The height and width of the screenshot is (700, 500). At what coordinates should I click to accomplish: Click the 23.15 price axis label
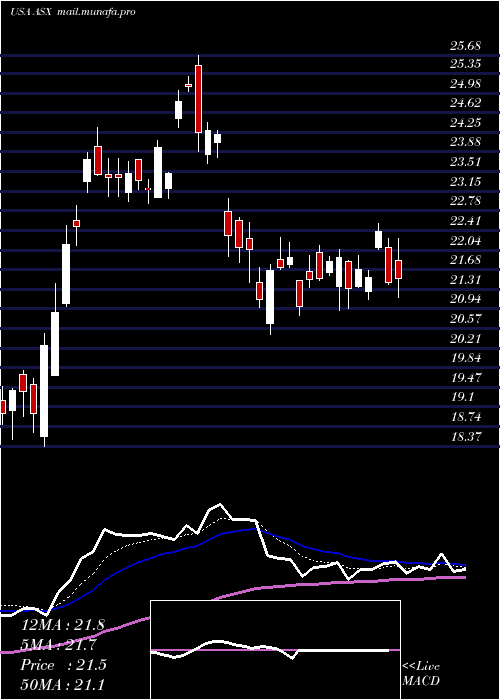click(x=465, y=182)
